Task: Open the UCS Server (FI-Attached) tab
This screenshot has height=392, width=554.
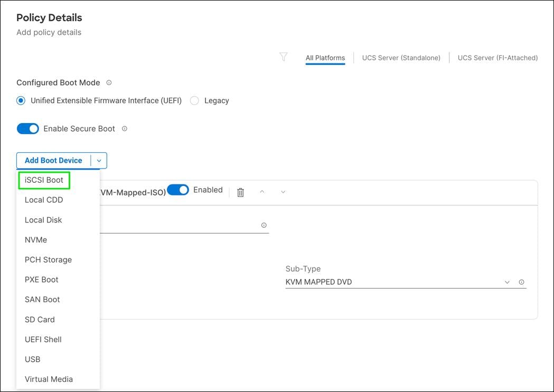Action: click(x=497, y=58)
